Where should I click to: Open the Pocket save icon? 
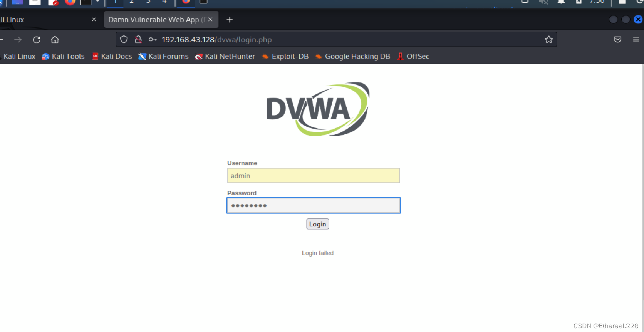617,39
